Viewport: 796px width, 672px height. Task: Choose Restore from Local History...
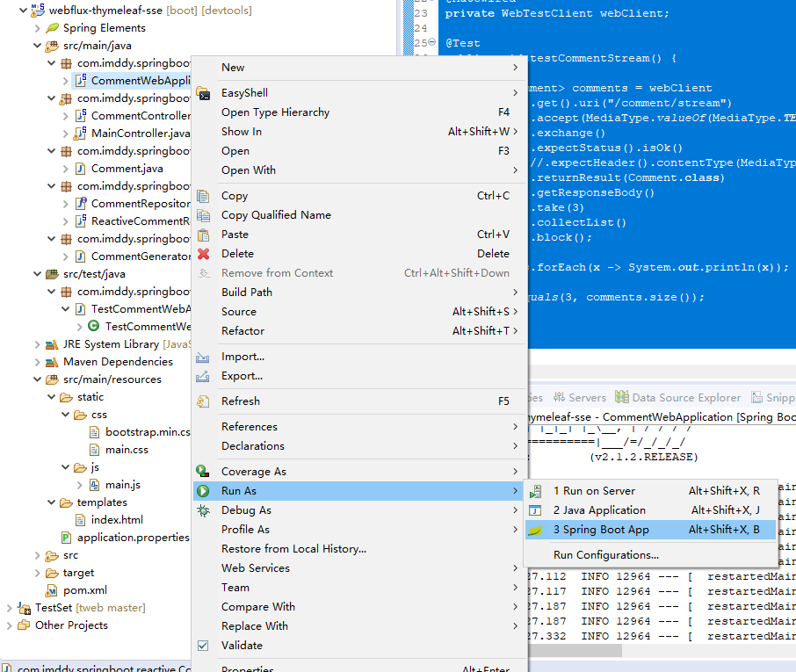click(359, 549)
